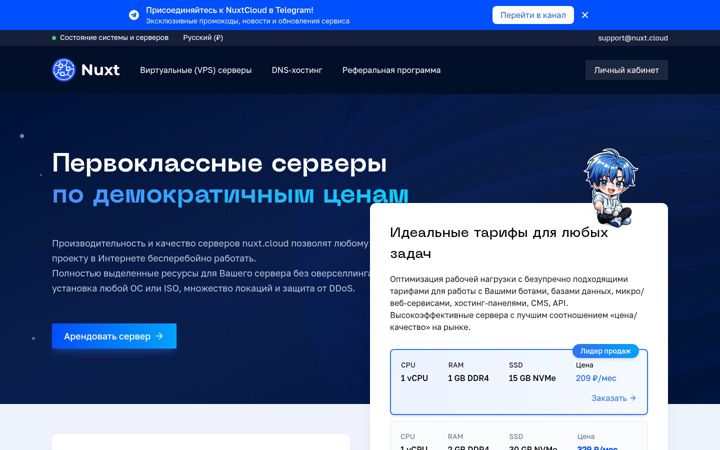The image size is (720, 450).
Task: Click the "209 ₽/мес" price
Action: (596, 378)
